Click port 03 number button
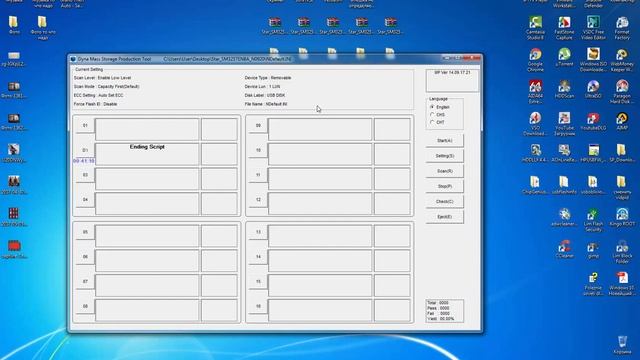This screenshot has width=640, height=360. click(x=85, y=175)
